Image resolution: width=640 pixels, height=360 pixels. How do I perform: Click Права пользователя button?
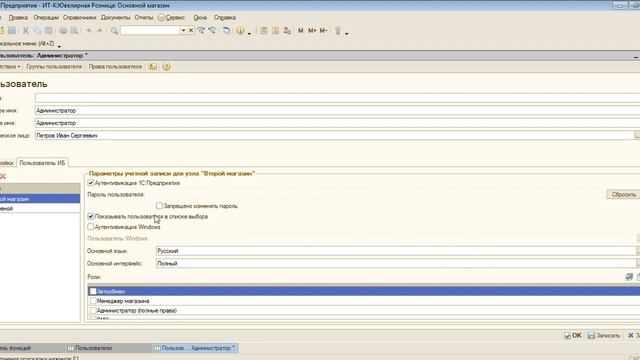point(115,67)
